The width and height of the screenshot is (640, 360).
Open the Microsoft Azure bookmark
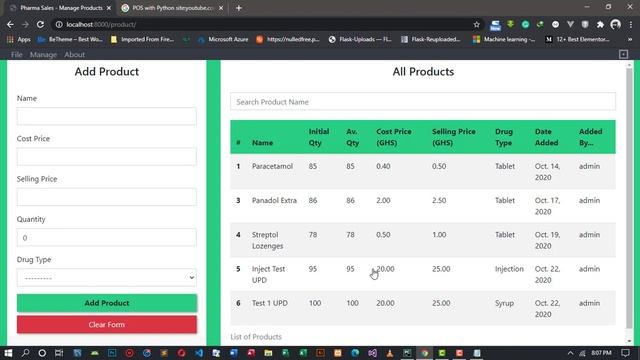tap(223, 39)
